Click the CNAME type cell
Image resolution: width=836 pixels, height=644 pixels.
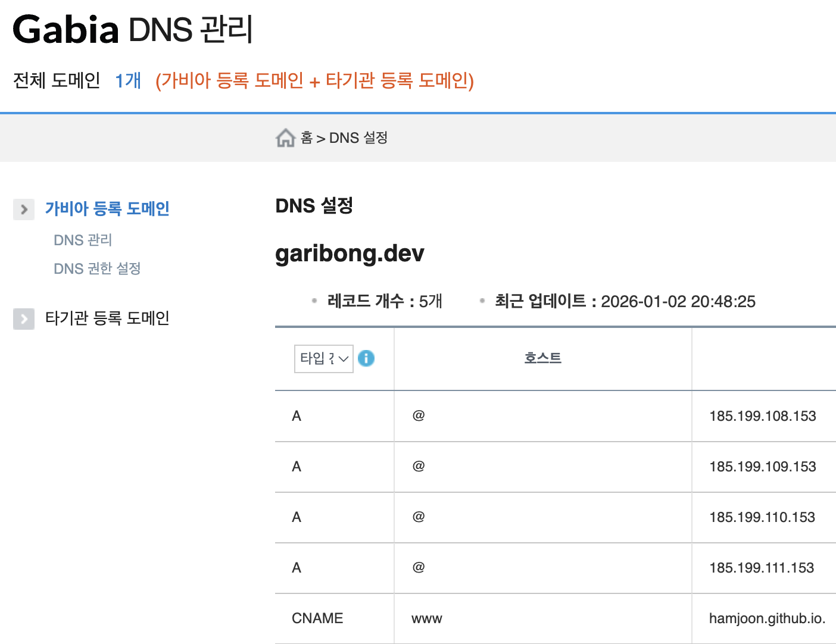pos(317,618)
